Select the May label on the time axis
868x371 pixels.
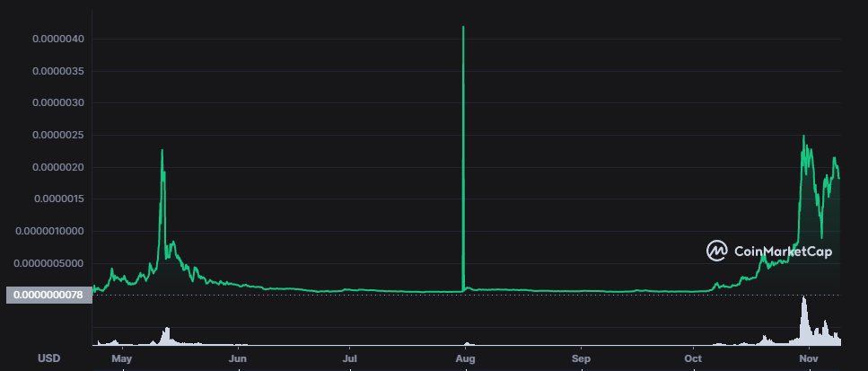[122, 358]
